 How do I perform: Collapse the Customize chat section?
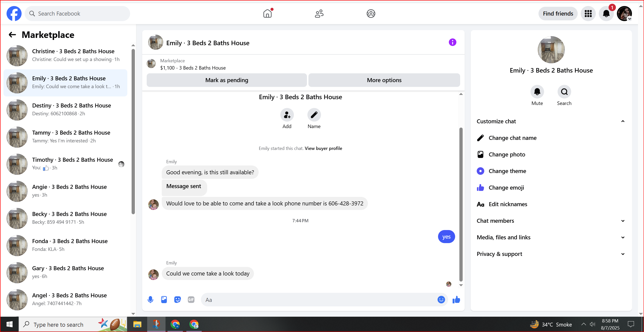tap(551, 121)
